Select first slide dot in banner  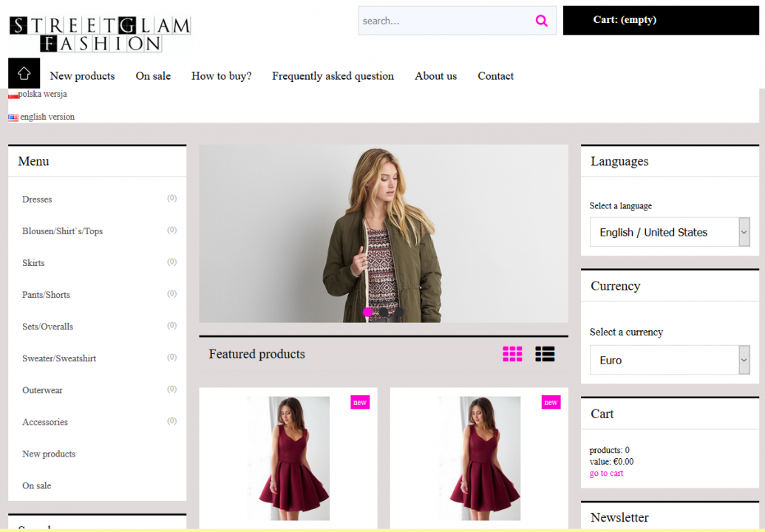[367, 312]
